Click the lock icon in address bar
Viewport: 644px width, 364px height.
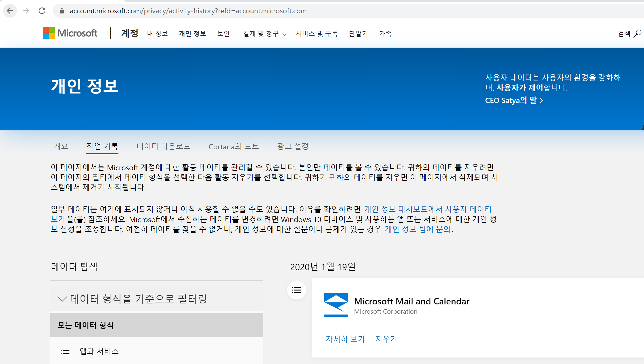[62, 11]
